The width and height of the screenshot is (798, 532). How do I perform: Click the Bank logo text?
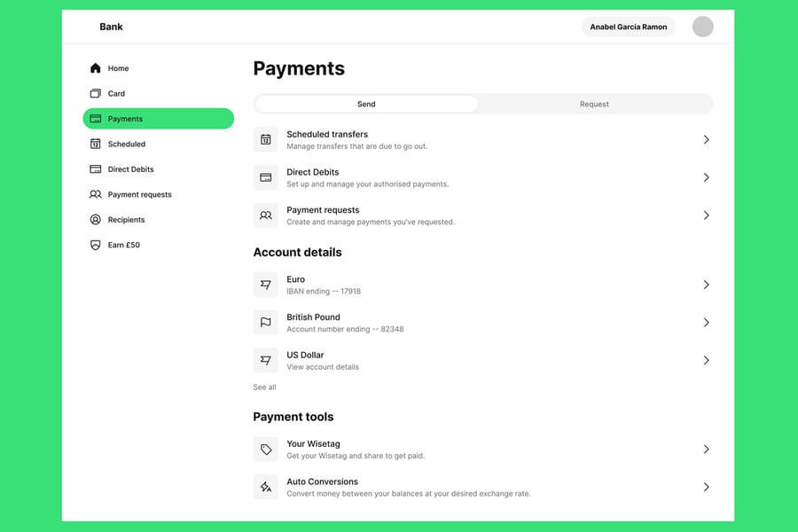tap(111, 27)
